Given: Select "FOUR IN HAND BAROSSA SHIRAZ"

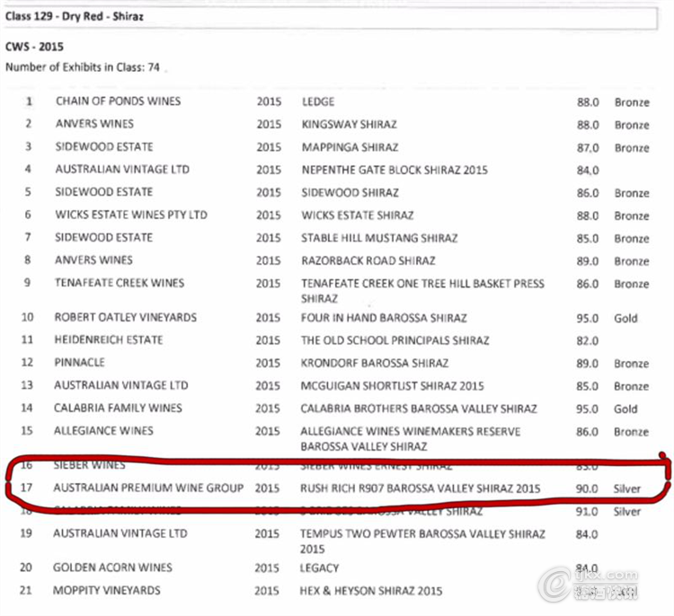Looking at the screenshot, I should coord(384,318).
